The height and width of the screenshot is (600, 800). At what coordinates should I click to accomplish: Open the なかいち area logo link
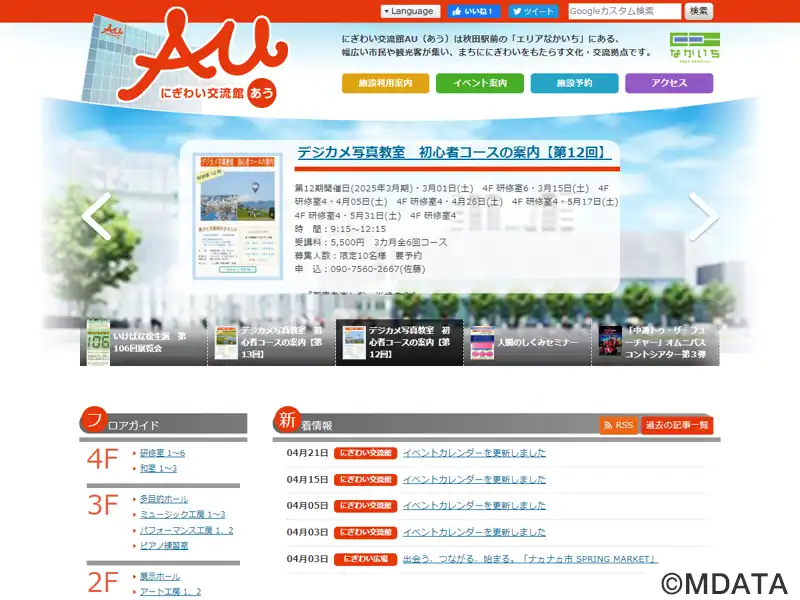coord(694,47)
